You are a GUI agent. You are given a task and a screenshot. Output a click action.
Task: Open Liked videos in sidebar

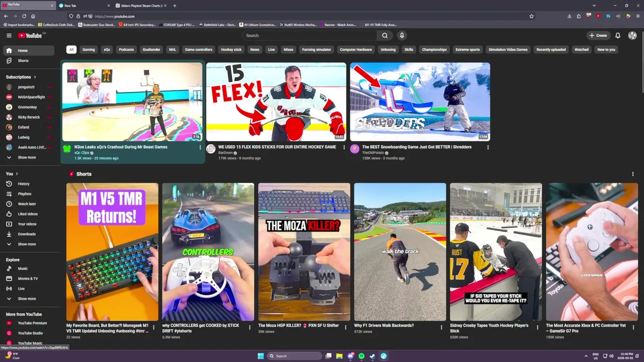click(x=28, y=214)
